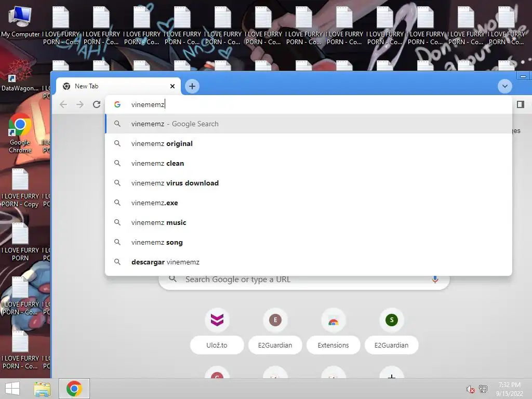The height and width of the screenshot is (399, 532).
Task: Select suggestion vinememz.exe
Action: 308,203
